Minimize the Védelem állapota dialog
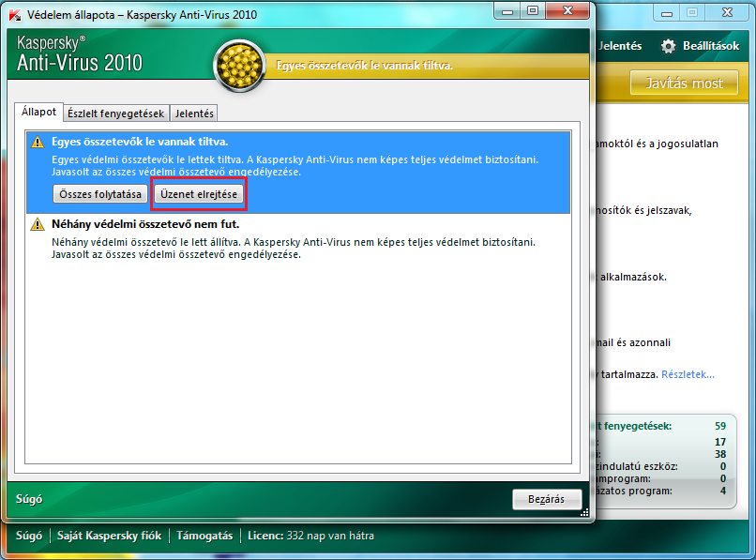The height and width of the screenshot is (560, 756). coord(507,11)
